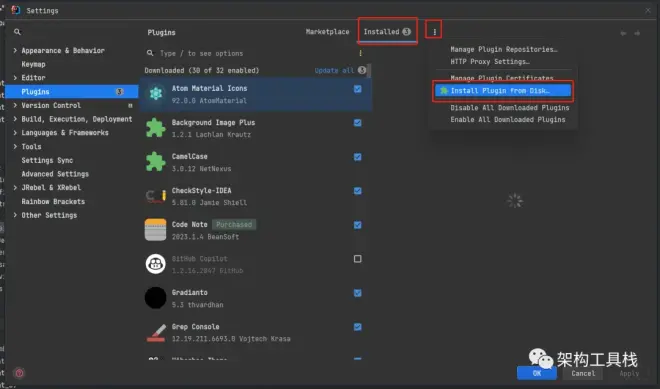660x389 pixels.
Task: Uncheck the Background Image Plus plugin
Action: pos(357,123)
